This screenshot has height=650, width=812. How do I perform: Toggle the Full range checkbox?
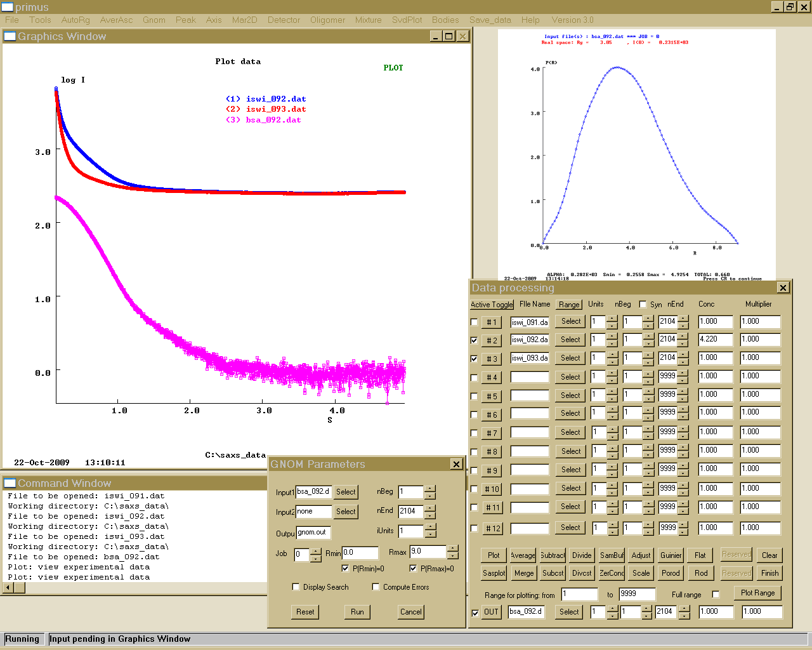click(x=716, y=594)
